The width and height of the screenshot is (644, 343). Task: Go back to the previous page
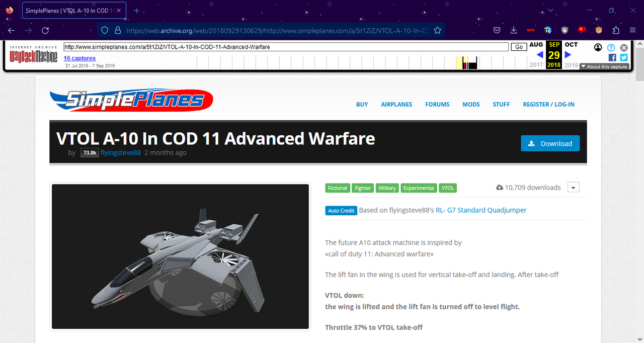[12, 30]
